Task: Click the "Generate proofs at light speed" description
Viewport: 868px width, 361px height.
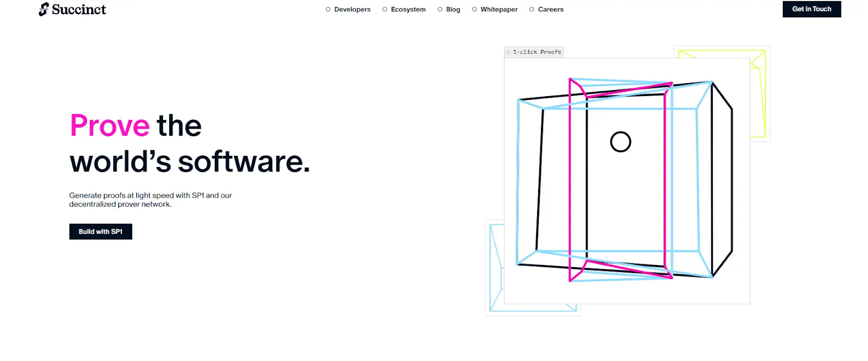Action: click(x=150, y=200)
